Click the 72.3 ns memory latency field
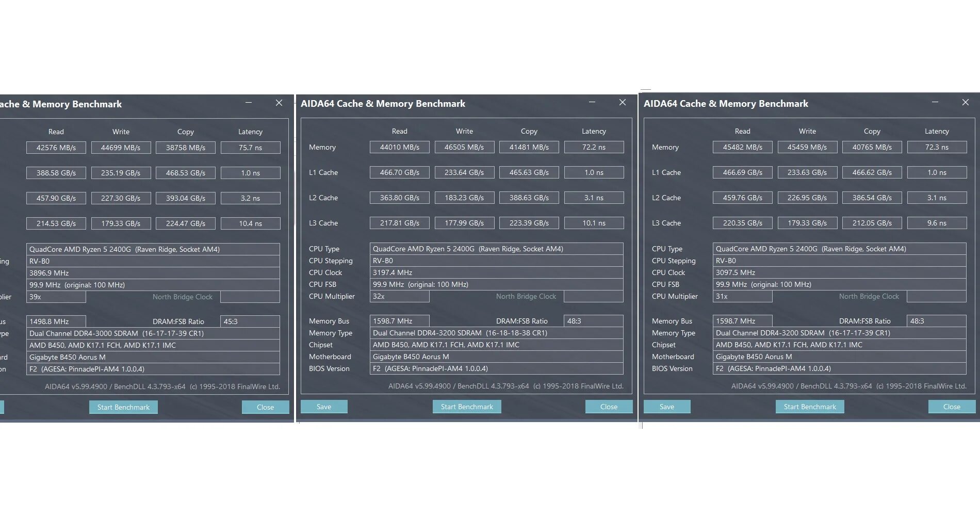The height and width of the screenshot is (516, 980). pos(937,147)
